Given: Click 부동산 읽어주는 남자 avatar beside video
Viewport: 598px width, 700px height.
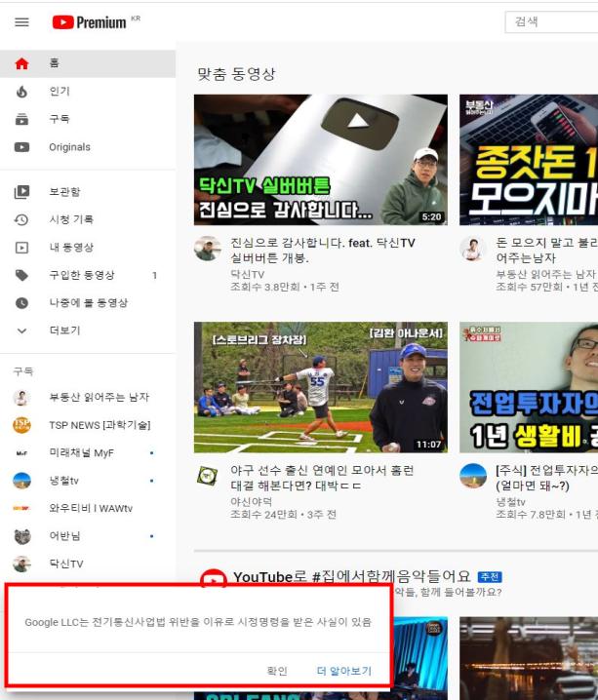Looking at the screenshot, I should [473, 249].
